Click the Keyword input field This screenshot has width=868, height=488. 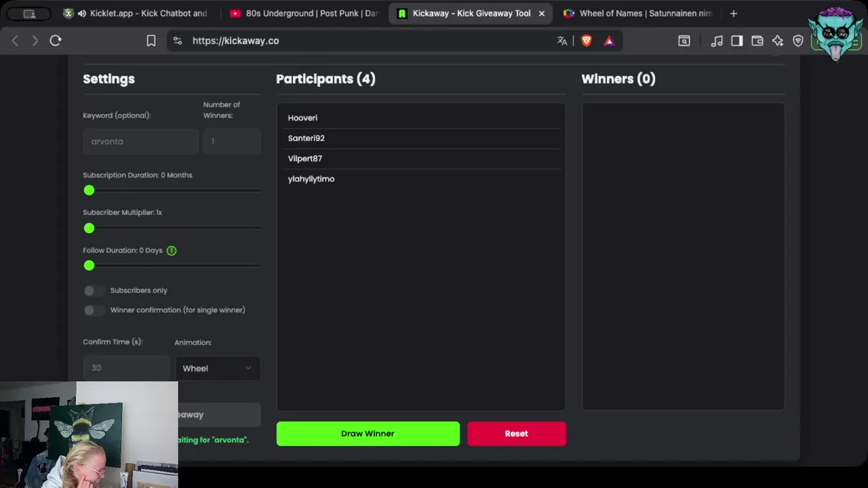[x=140, y=142]
